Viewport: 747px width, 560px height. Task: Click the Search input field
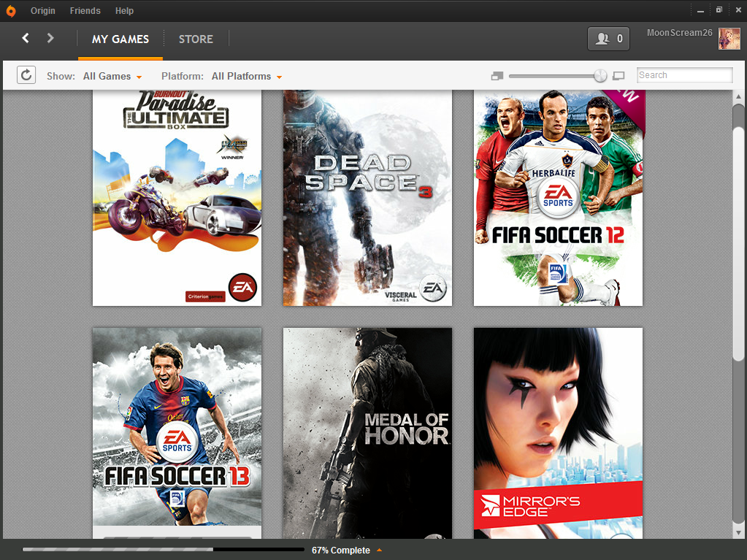click(684, 75)
